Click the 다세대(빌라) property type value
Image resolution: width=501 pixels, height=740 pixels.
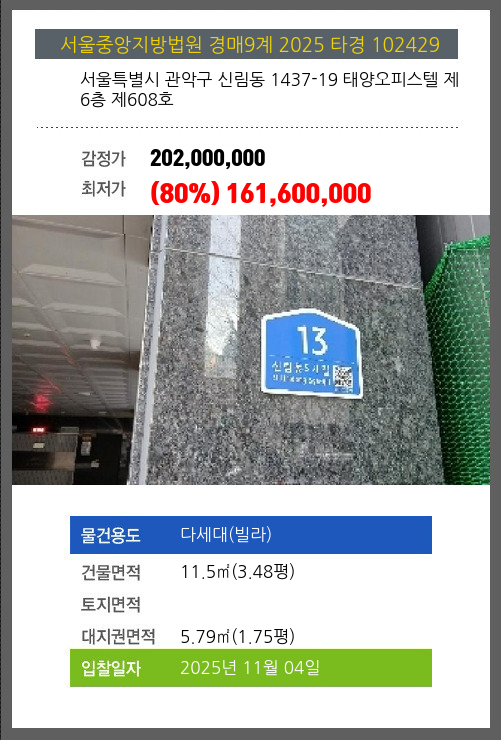[226, 535]
